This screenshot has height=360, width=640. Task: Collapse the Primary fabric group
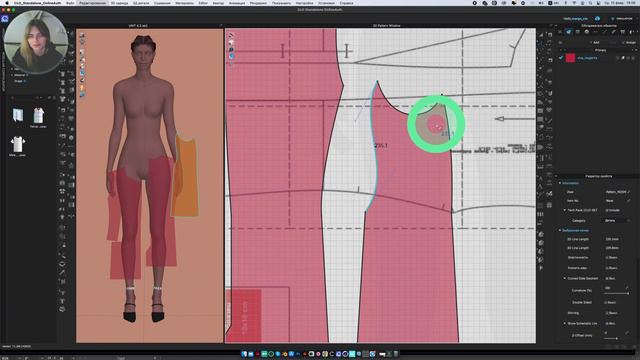tap(561, 50)
